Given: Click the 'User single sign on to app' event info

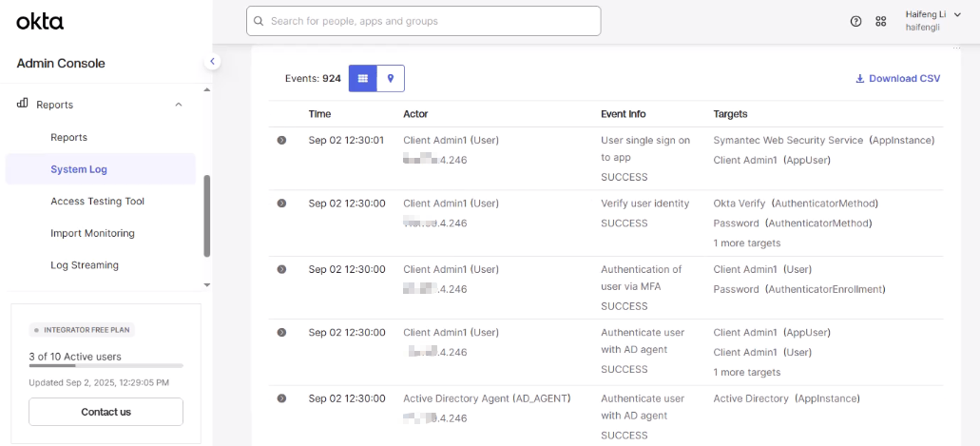Looking at the screenshot, I should [x=645, y=149].
